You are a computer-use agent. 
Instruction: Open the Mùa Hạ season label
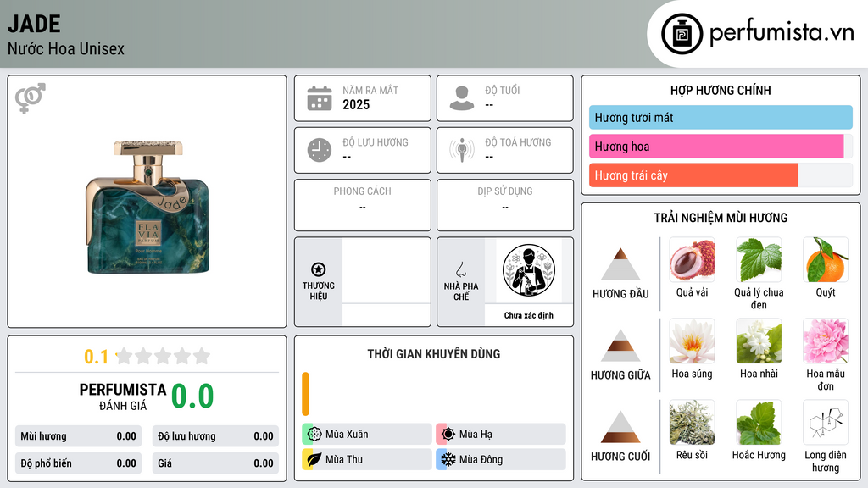click(x=476, y=435)
